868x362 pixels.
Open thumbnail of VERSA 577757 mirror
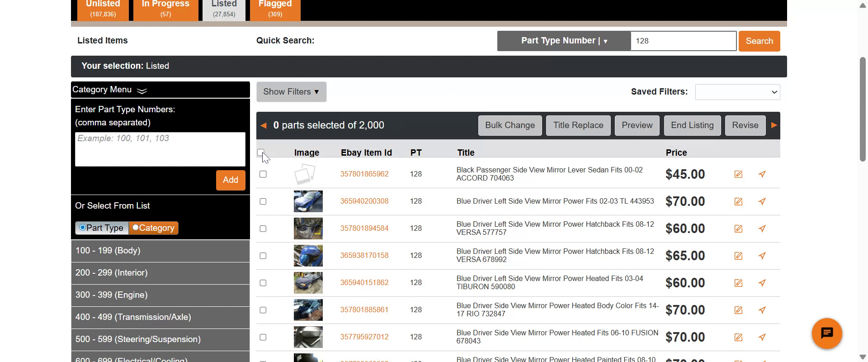click(x=308, y=229)
